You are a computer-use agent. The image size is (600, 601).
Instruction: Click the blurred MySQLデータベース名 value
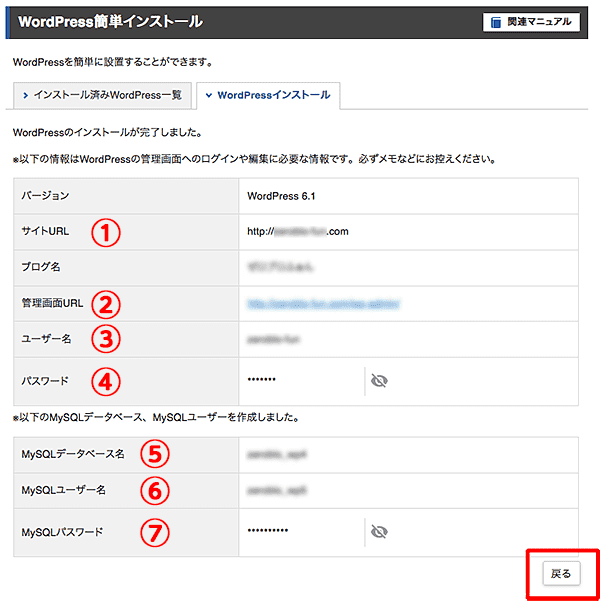click(277, 455)
